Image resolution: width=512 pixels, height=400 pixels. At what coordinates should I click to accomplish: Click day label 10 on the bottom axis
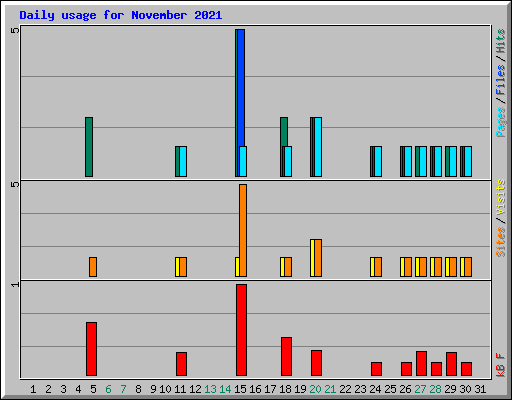click(165, 389)
